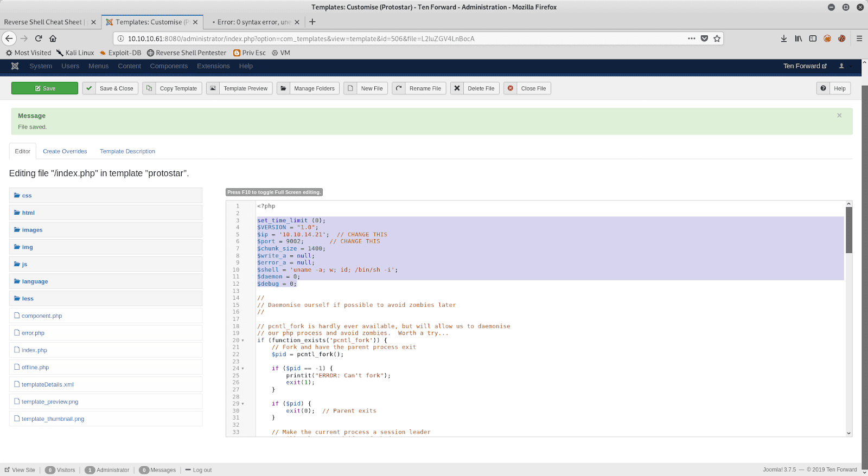Open the Menus dropdown
Viewport: 868px width, 476px height.
point(99,66)
